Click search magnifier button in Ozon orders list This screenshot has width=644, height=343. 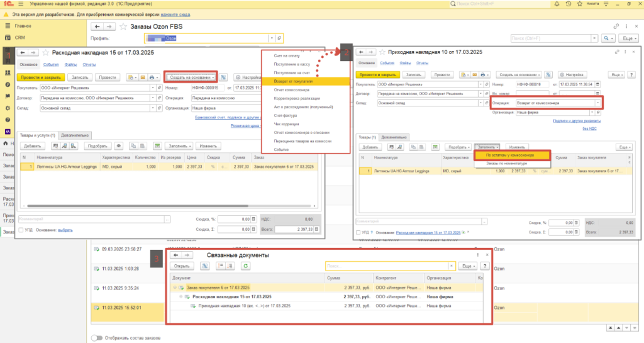607,38
